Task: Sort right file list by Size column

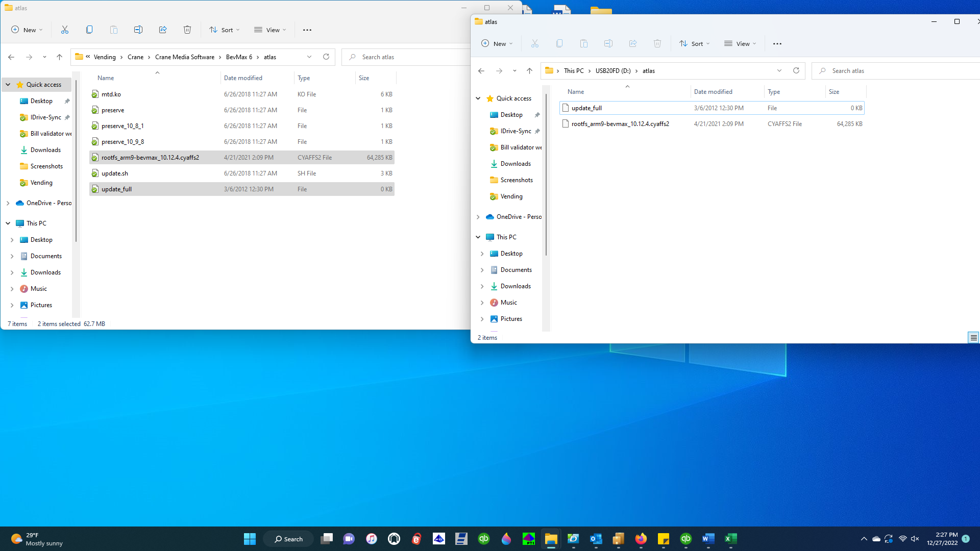Action: 834,92
